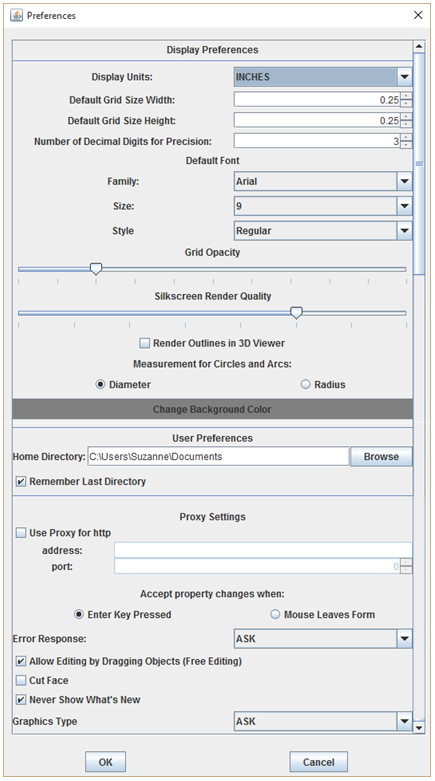Click the proxy port field
Viewport: 435px width, 781px height.
pos(257,566)
